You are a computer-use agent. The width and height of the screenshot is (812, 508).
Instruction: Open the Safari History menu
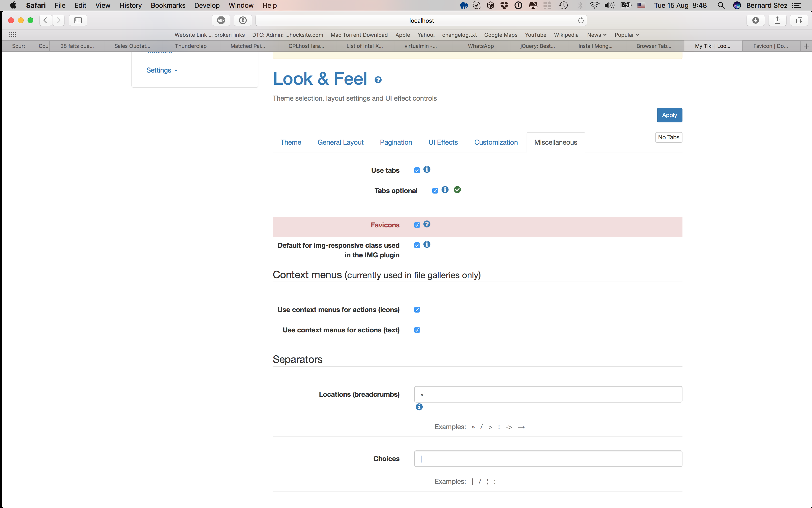click(130, 5)
